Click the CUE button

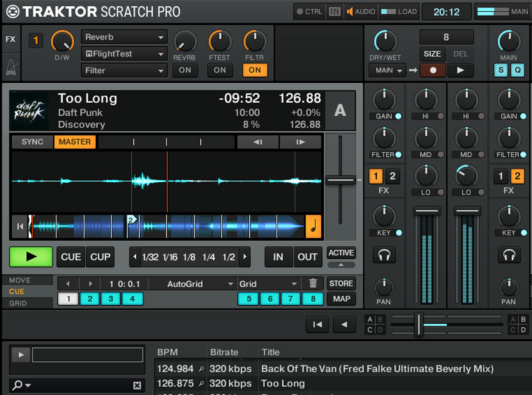click(71, 257)
